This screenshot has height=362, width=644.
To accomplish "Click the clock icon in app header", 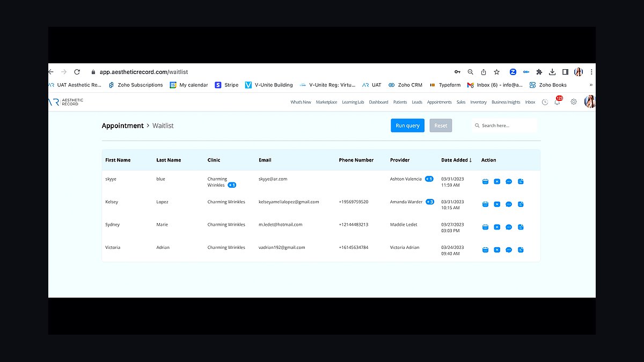I will 545,102.
